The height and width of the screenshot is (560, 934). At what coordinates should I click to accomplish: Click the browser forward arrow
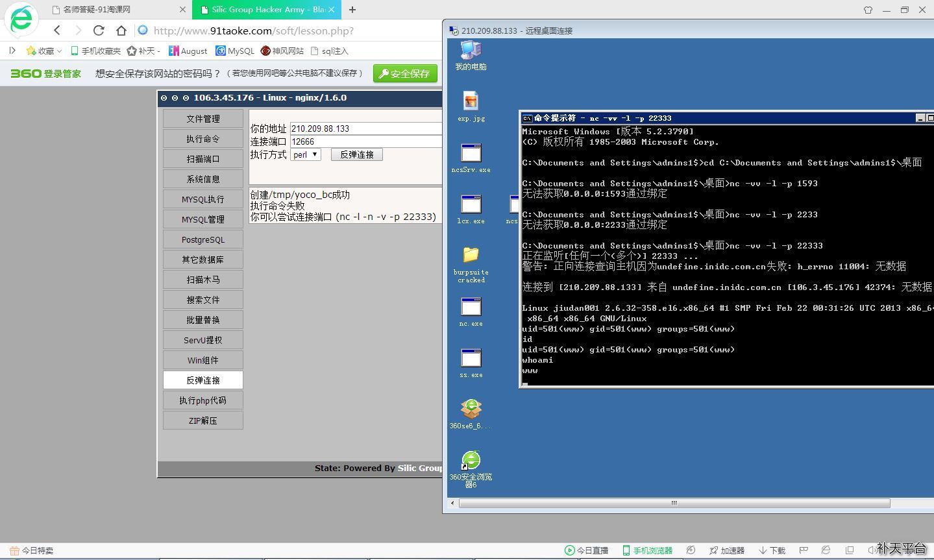click(79, 30)
